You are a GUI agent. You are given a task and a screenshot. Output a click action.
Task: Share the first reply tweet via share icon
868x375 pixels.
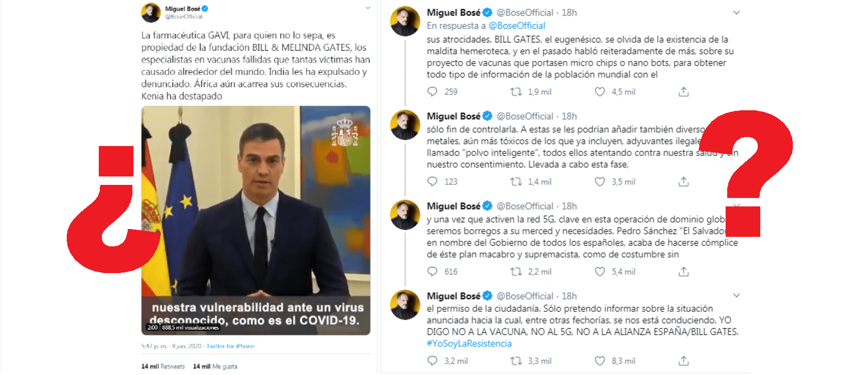click(x=683, y=92)
